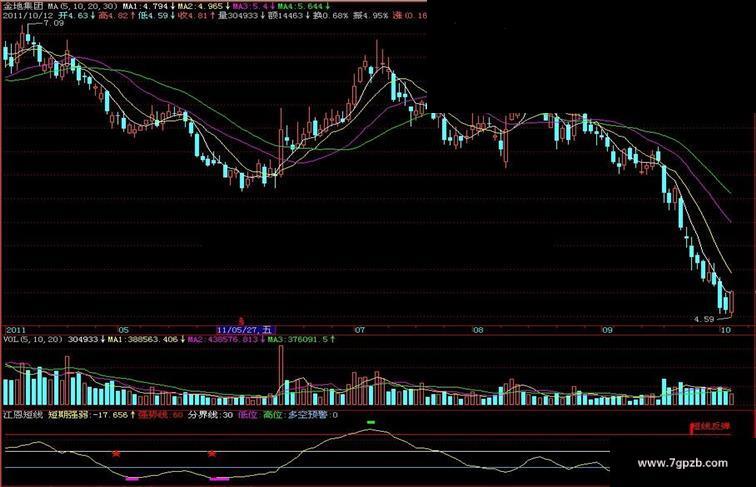756x487 pixels.
Task: Click the VOL(5,10,20) indicator label
Action: coord(33,339)
